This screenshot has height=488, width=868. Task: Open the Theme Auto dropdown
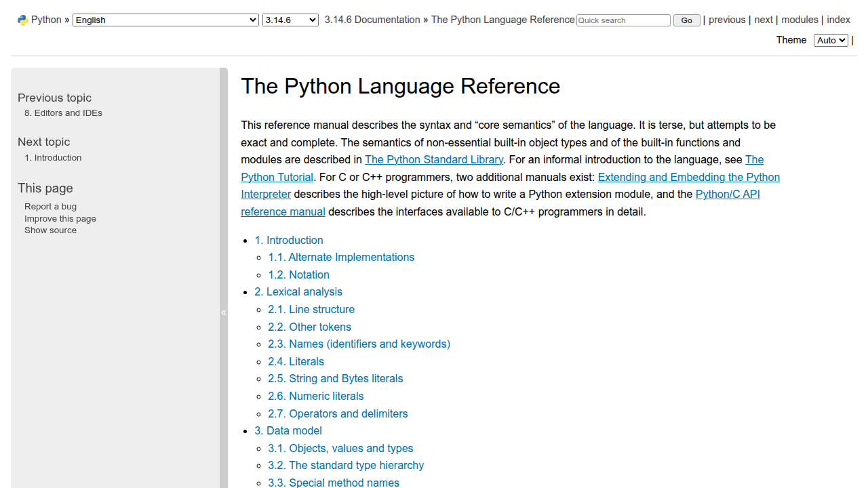point(831,40)
